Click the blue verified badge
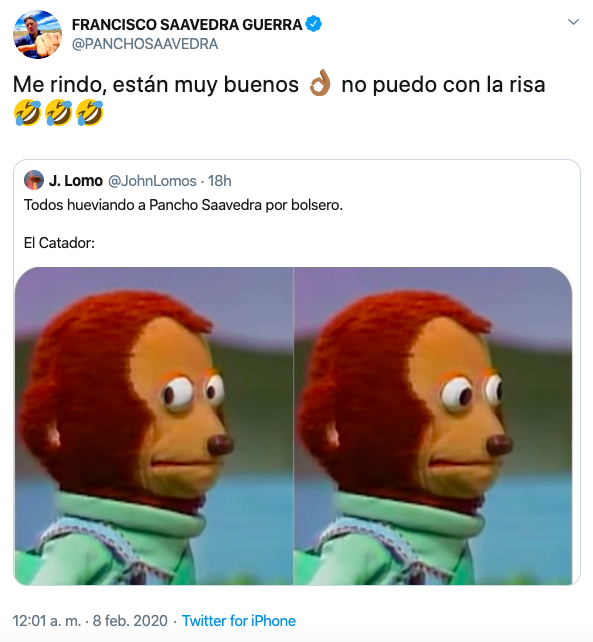The image size is (593, 642). 314,24
